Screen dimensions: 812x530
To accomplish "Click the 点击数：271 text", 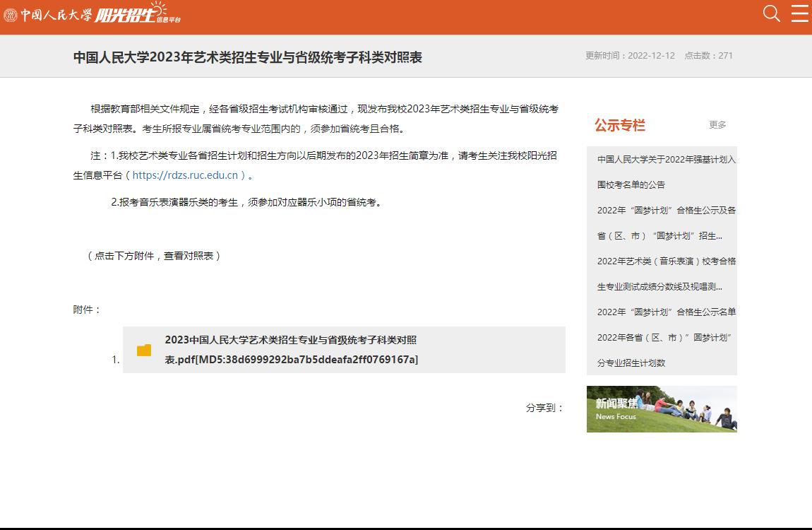I will click(x=708, y=55).
